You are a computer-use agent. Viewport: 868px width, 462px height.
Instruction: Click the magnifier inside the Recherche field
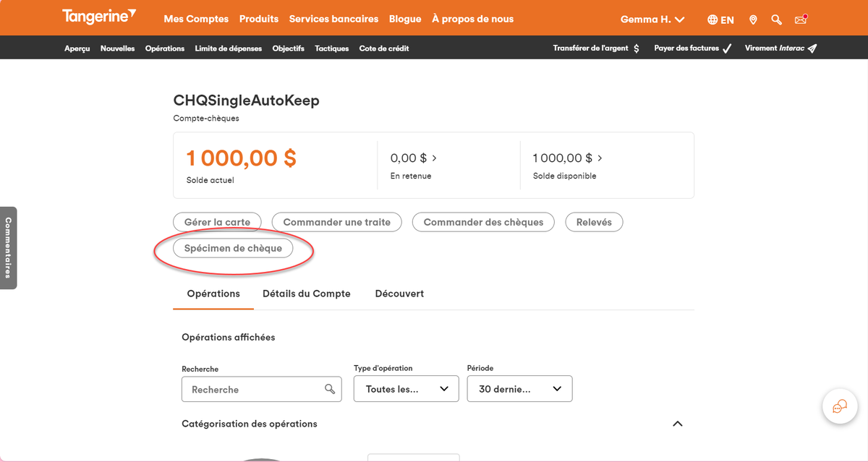[331, 389]
